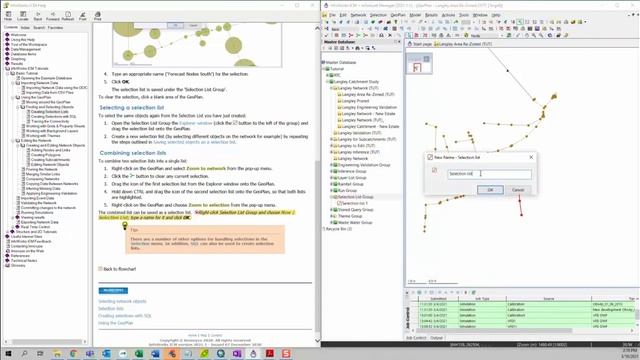Viewport: 640px width, 360px height.
Task: Click OK in the New Name dialog
Action: pyautogui.click(x=490, y=190)
